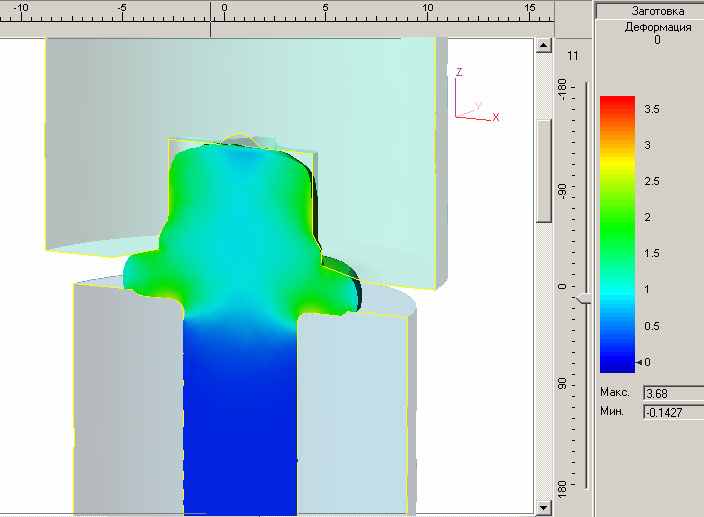Click the 1.5 legend value

pos(651,254)
